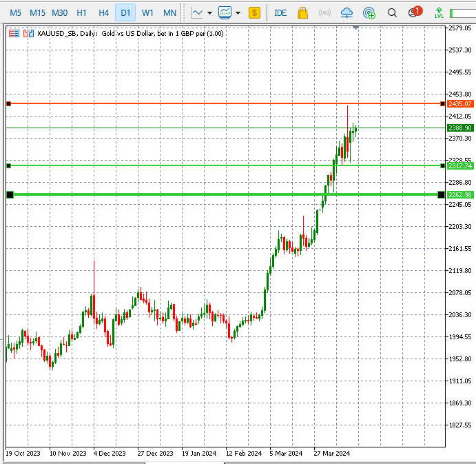This screenshot has width=476, height=464.
Task: Click the LVL level indicator icon
Action: point(439,12)
